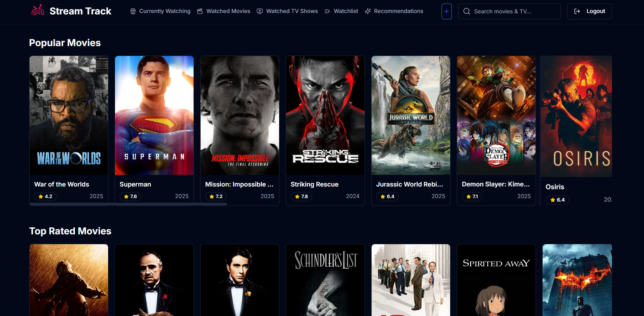Click Superman's 7.6 rating badge
Screen dimensions: 644x316
[x=130, y=196]
